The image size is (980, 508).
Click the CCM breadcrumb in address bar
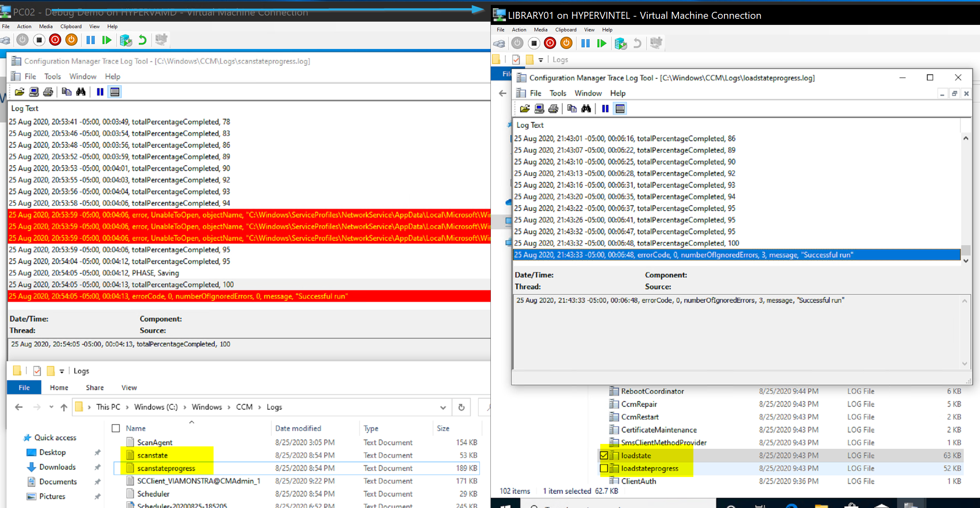tap(244, 407)
